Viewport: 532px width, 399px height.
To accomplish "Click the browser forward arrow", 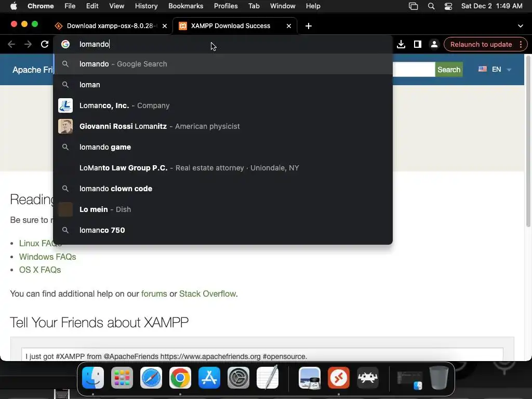I will pos(28,45).
